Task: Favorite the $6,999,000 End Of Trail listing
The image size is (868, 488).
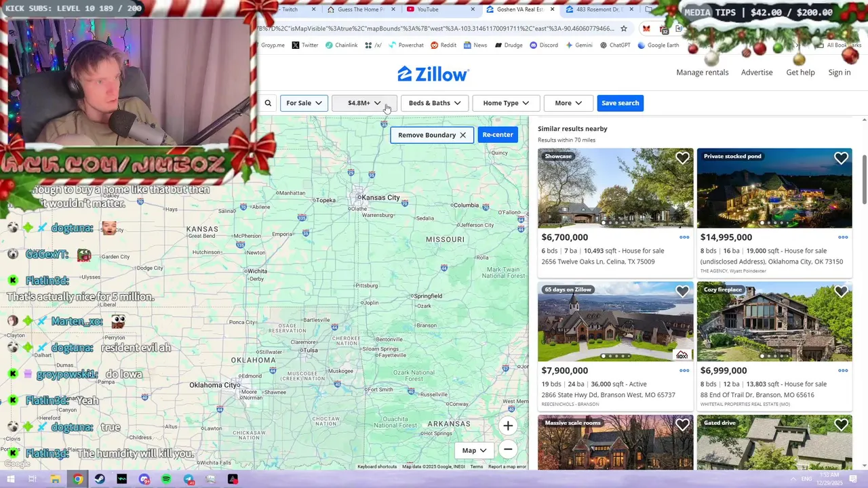Action: (x=841, y=291)
